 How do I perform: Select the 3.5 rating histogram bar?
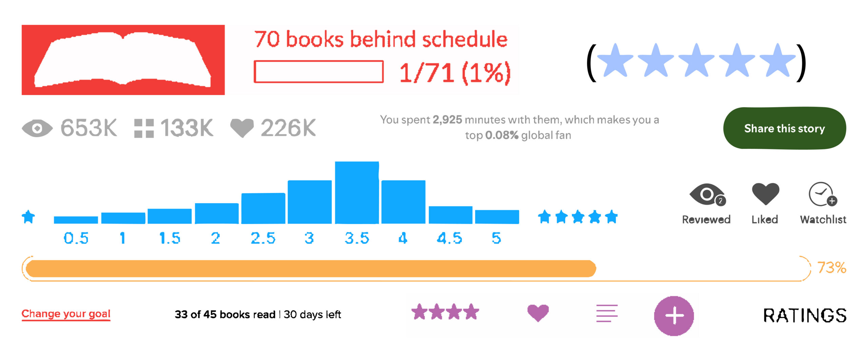point(357,193)
